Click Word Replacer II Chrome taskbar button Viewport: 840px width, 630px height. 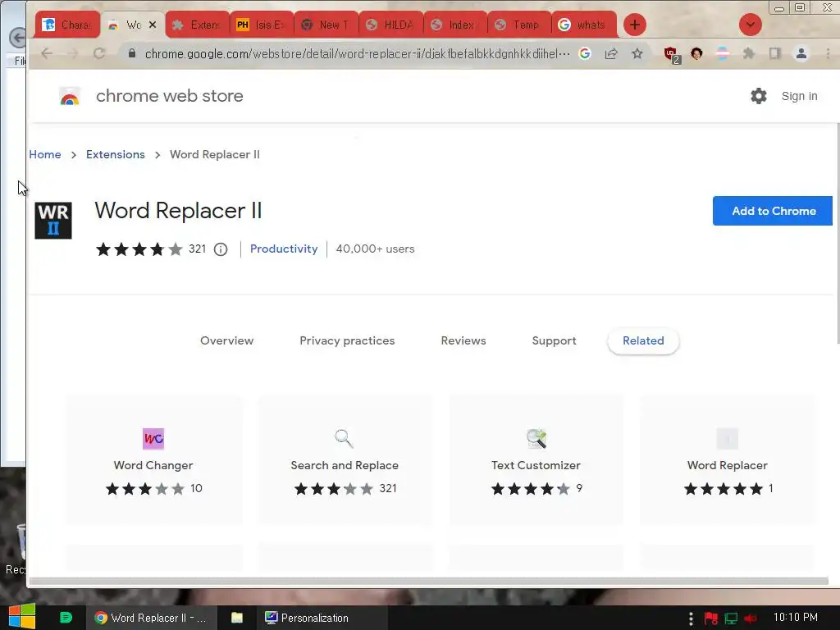[151, 618]
